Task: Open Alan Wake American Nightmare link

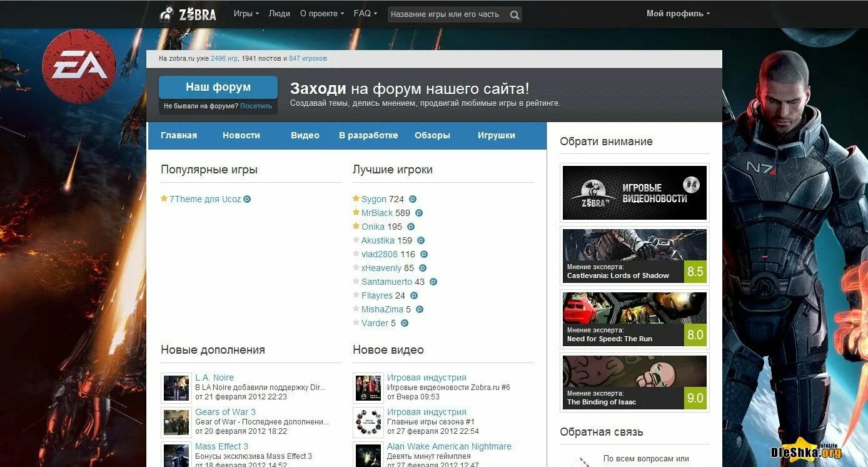Action: coord(449,446)
